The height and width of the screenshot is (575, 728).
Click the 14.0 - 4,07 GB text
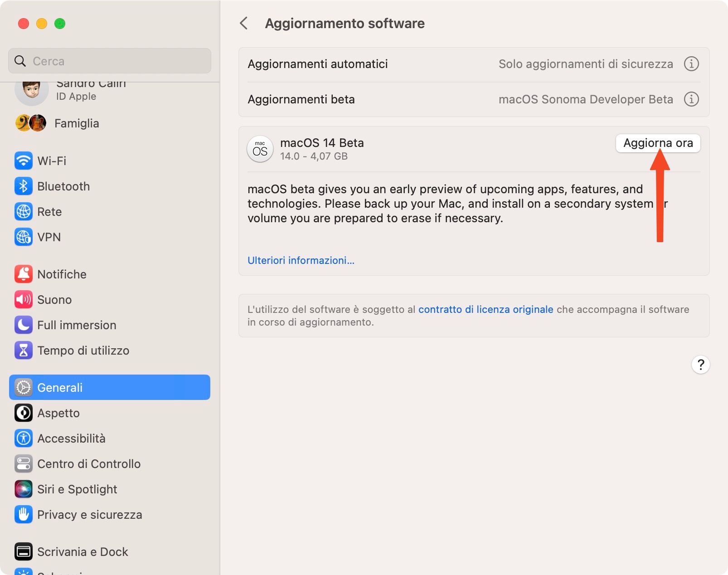tap(314, 156)
